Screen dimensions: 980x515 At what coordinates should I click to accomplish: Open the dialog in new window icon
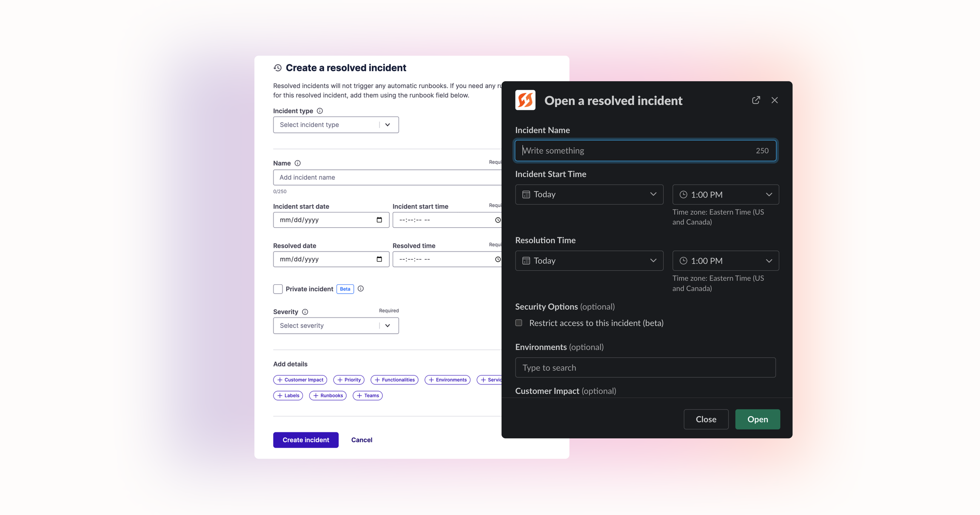[x=756, y=100]
